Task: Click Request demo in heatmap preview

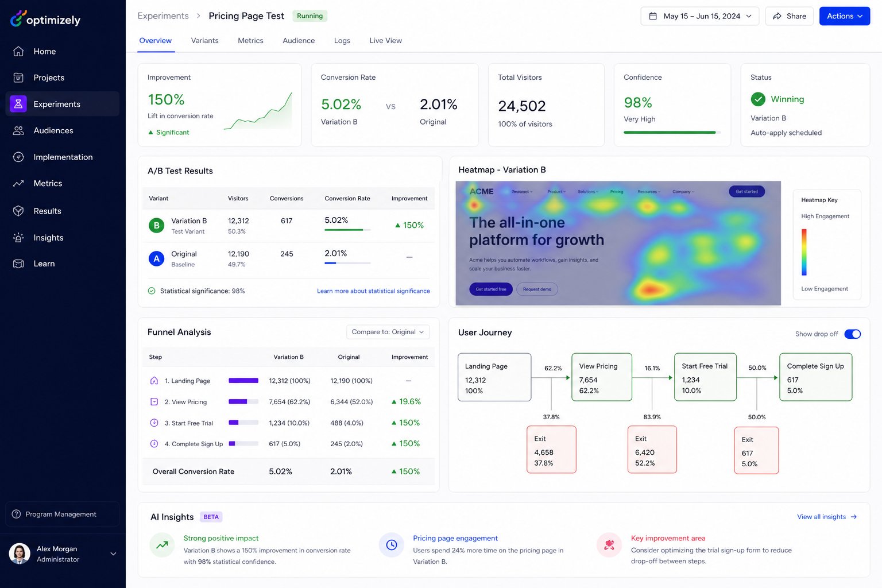Action: coord(537,289)
